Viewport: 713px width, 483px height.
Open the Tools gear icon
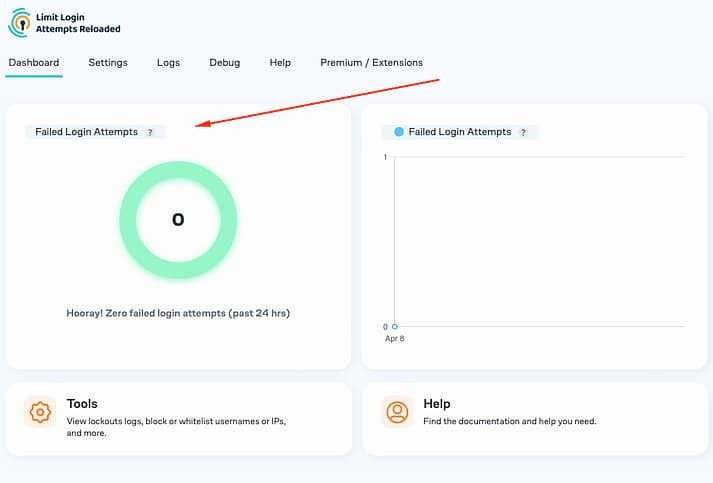point(40,412)
